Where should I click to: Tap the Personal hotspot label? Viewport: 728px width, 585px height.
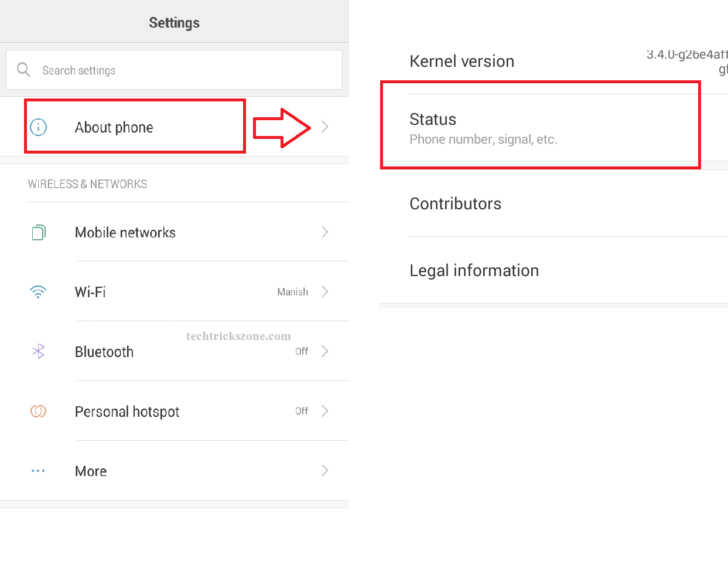[127, 412]
